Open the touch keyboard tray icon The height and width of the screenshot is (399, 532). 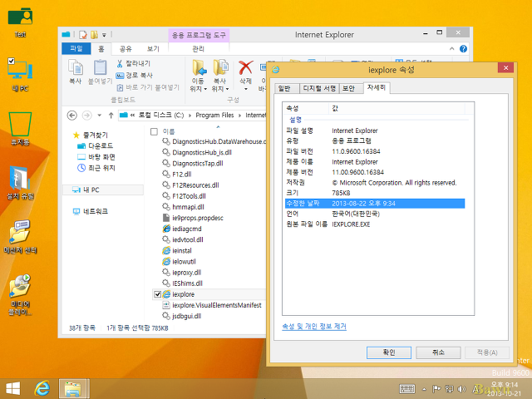[x=407, y=389]
